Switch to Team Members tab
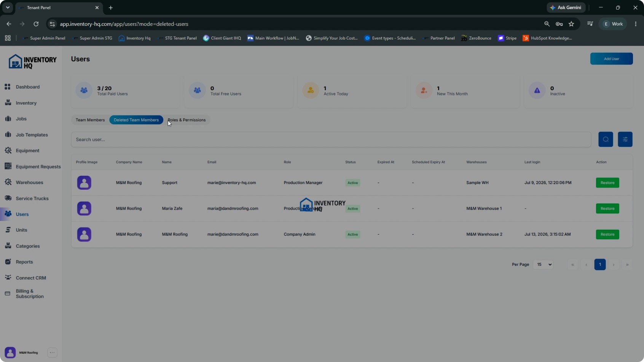This screenshot has width=644, height=362. click(x=90, y=120)
